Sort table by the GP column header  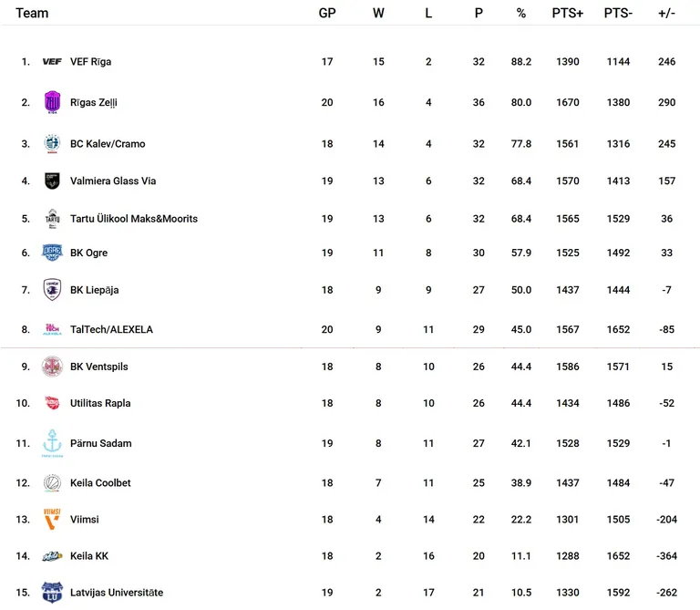[327, 13]
